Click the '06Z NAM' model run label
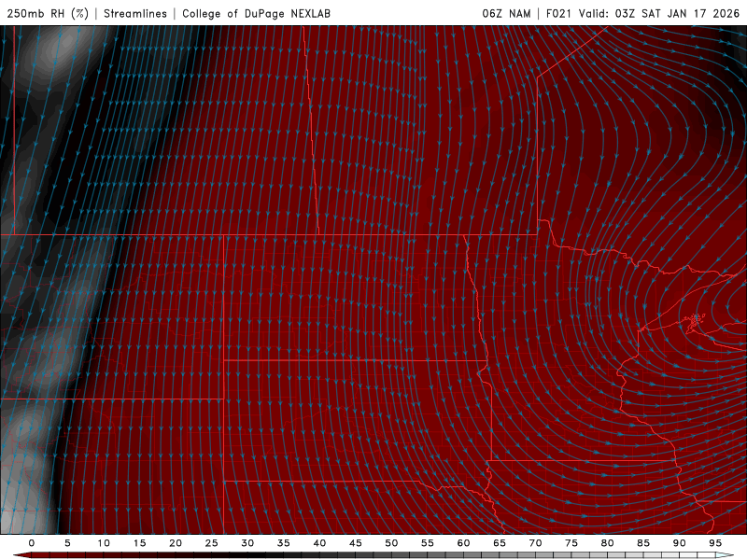This screenshot has width=747, height=560. [506, 13]
